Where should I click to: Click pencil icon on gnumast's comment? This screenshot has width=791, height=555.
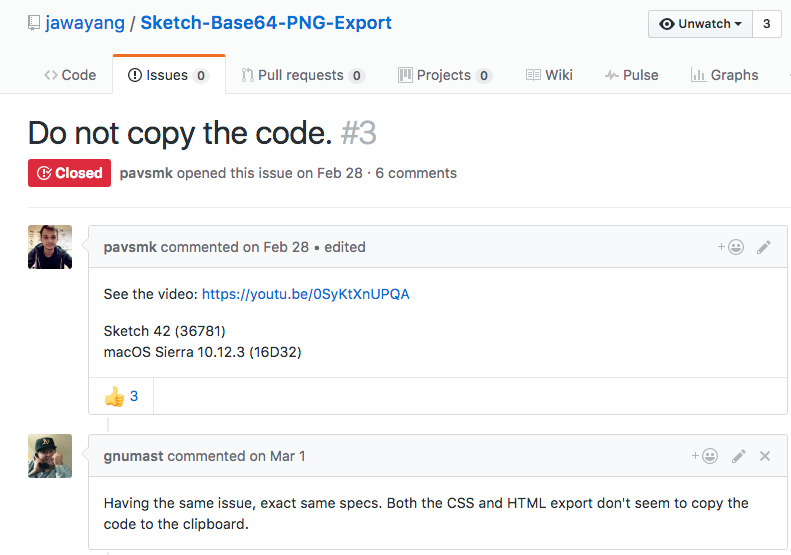coord(739,456)
